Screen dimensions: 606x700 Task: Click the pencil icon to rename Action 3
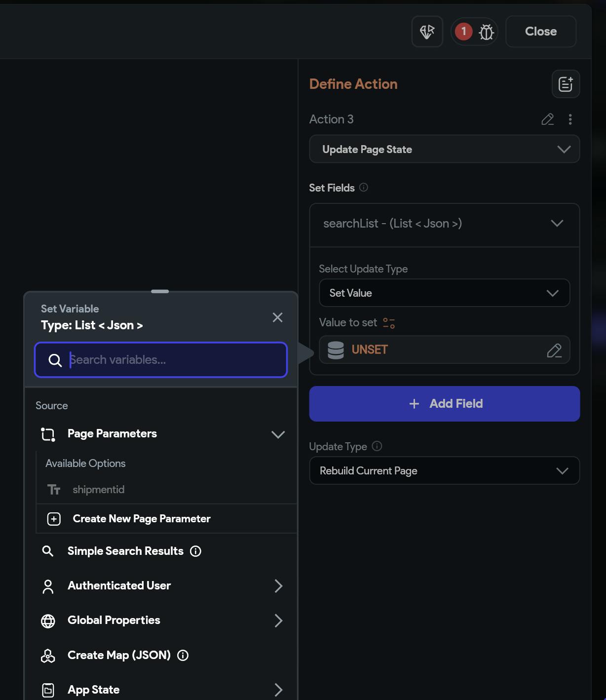point(547,119)
